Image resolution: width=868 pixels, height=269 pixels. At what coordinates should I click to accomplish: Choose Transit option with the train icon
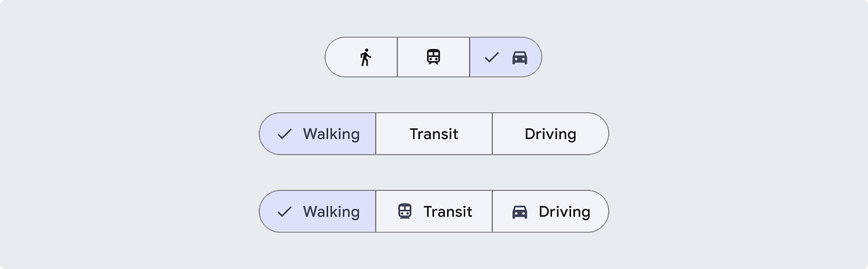434,211
